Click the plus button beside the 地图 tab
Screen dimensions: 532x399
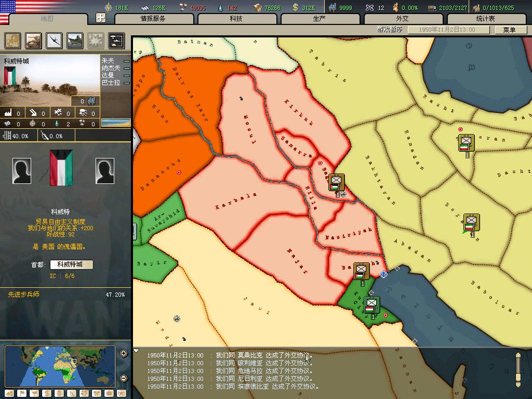[100, 18]
